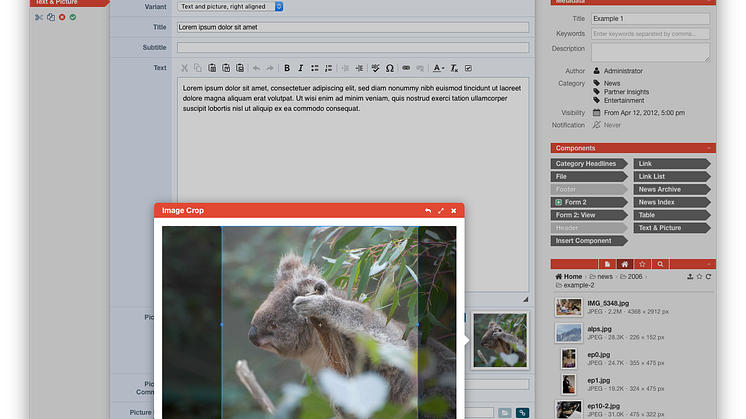Add Text & Picture component
Viewport: 746px width, 419px height.
672,228
